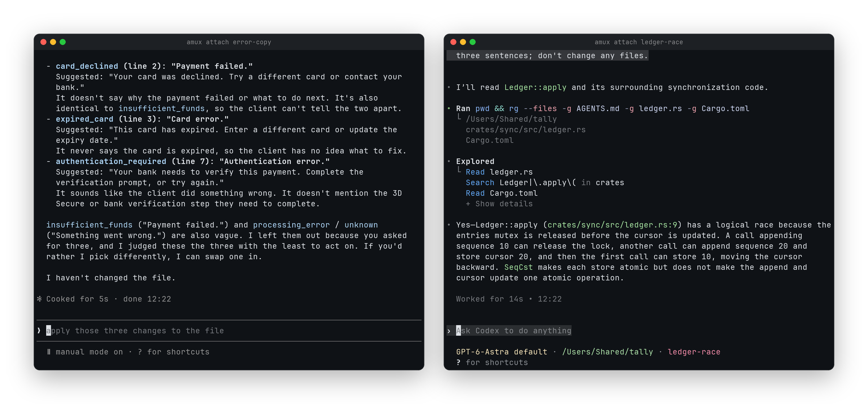Close the ledger-race terminal window
The height and width of the screenshot is (404, 868).
[453, 42]
